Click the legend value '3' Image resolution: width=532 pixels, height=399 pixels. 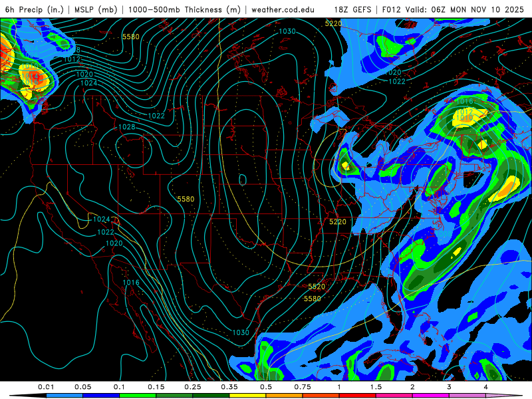point(450,387)
